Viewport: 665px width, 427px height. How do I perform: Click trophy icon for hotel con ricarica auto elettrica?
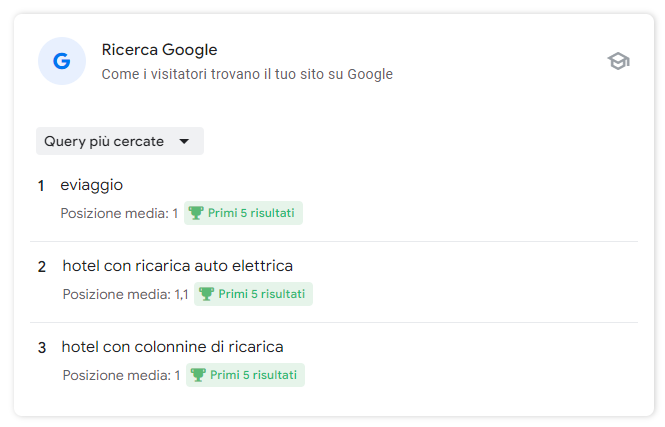206,294
